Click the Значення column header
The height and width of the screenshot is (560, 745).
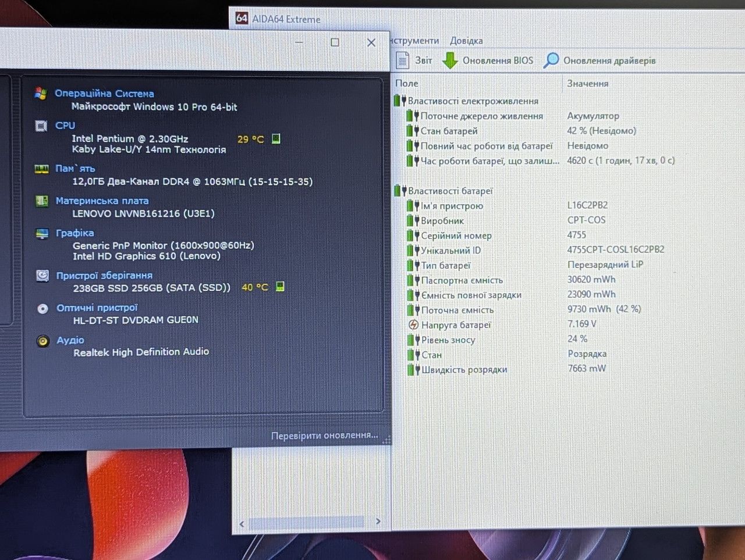point(588,83)
